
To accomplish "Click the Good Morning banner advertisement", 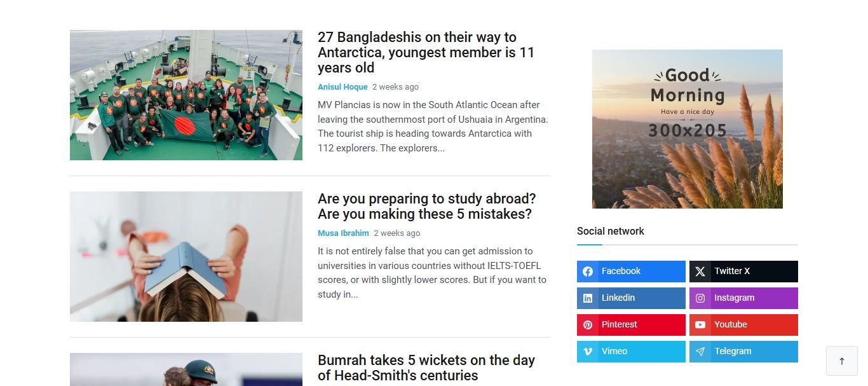I will click(688, 129).
